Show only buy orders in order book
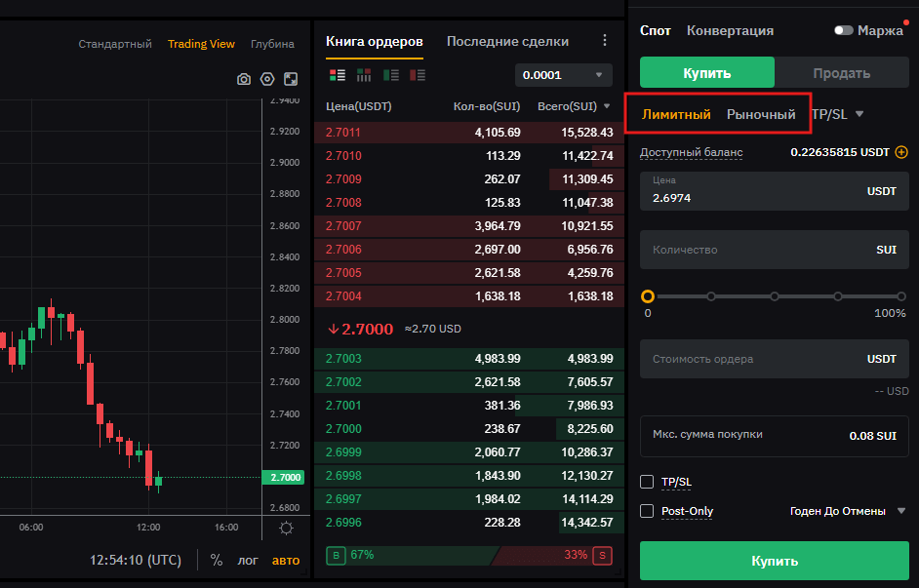Image resolution: width=919 pixels, height=588 pixels. click(391, 75)
